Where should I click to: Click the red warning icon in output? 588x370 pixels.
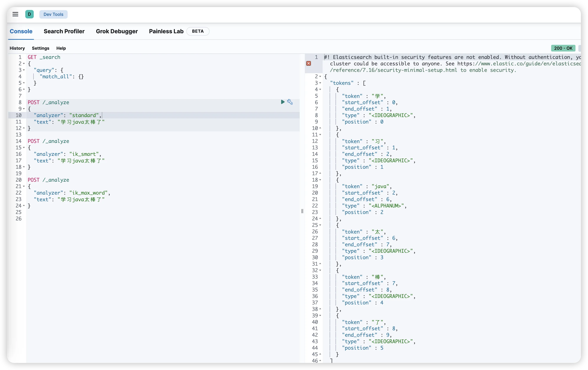[x=309, y=63]
